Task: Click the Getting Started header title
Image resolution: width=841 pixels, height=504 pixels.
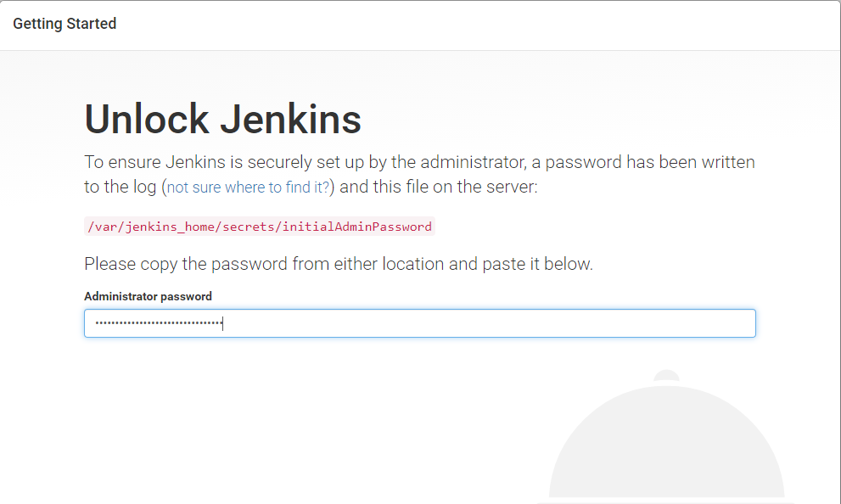Action: pyautogui.click(x=64, y=24)
